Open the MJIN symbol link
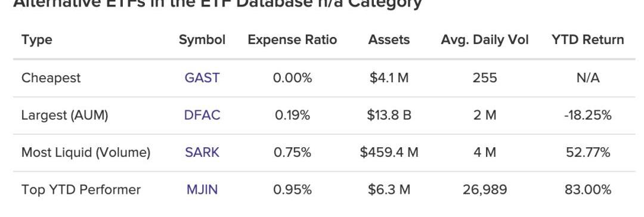The image size is (644, 217). click(202, 190)
